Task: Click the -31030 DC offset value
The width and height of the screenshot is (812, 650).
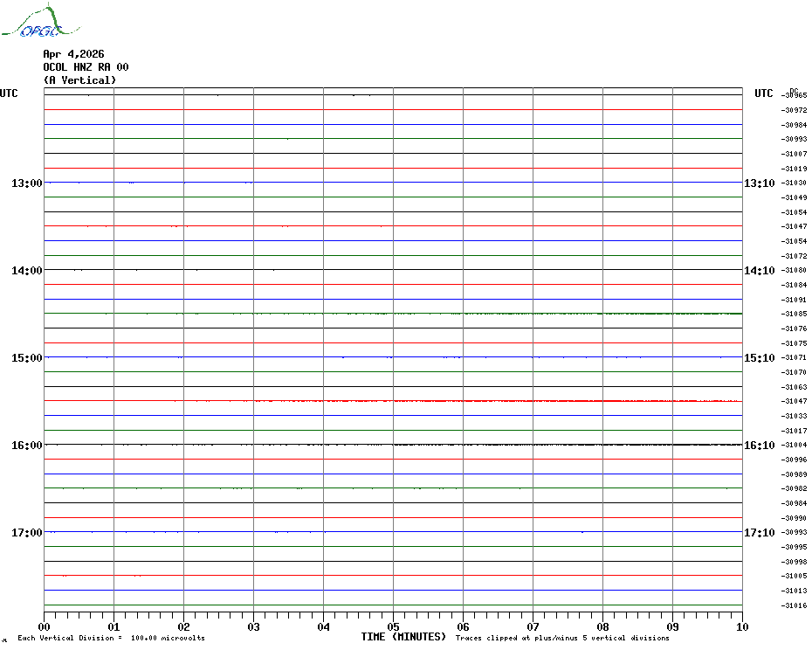Action: pos(795,183)
